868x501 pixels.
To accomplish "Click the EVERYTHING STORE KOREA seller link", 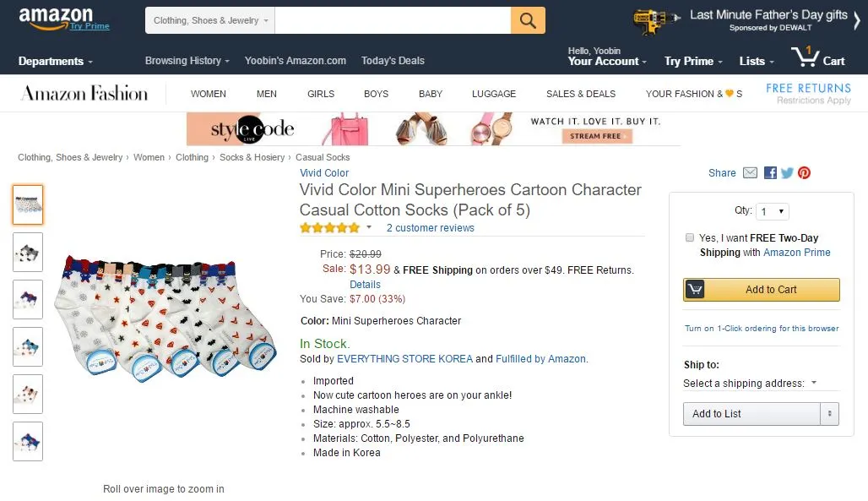I will [404, 359].
